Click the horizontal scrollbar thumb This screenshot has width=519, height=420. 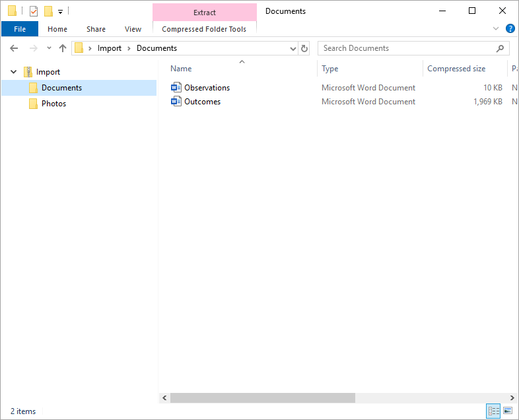pyautogui.click(x=263, y=398)
